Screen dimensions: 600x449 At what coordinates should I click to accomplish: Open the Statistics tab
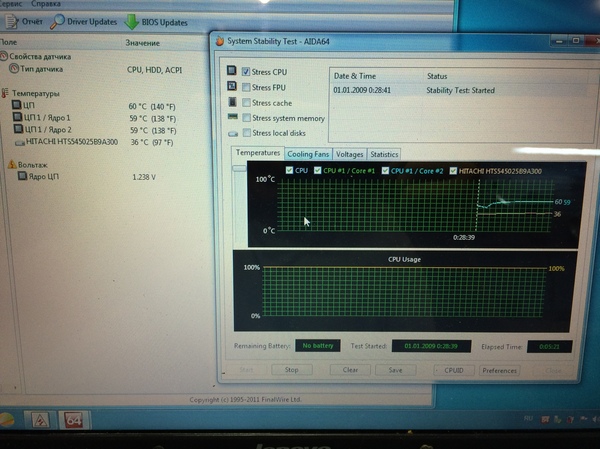tap(383, 154)
